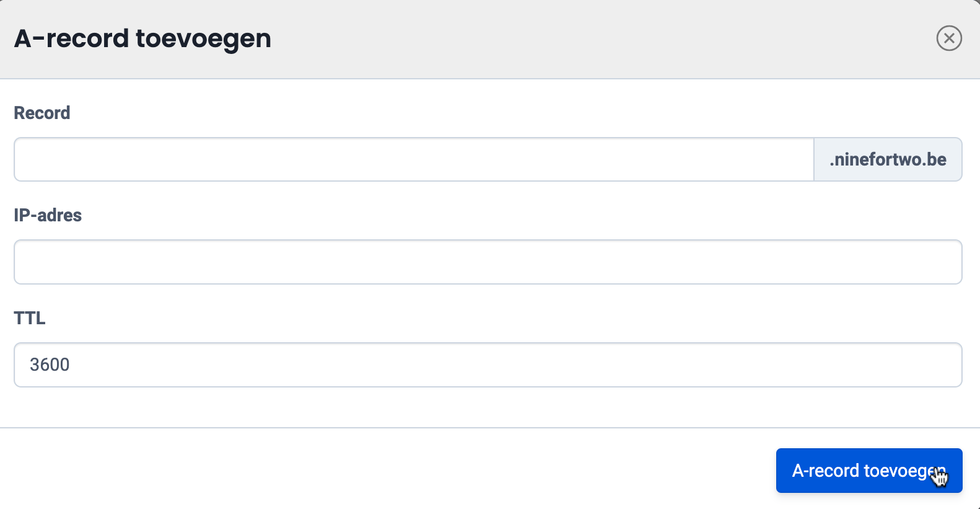The width and height of the screenshot is (980, 509).
Task: Select the 3600 value in TTL
Action: pos(50,365)
